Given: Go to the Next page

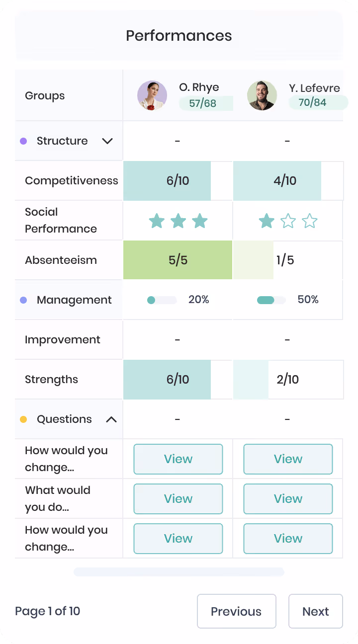Looking at the screenshot, I should point(316,611).
